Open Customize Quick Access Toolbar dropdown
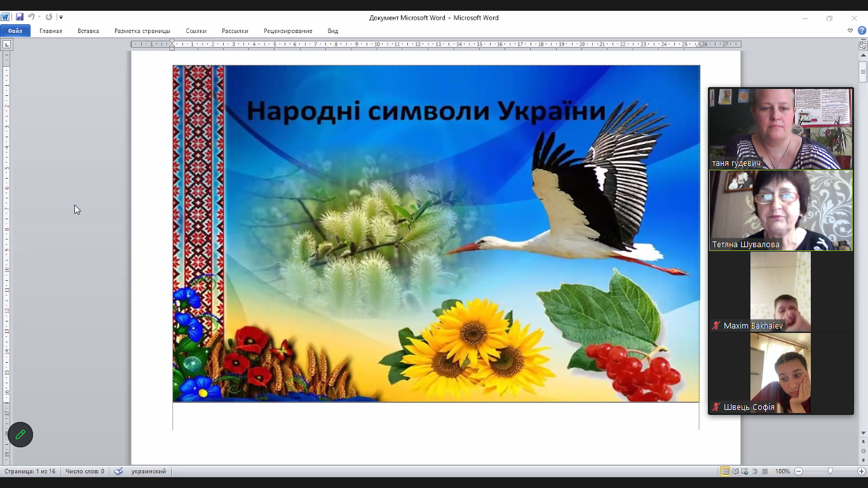Screen dimensions: 868x488 pos(61,17)
